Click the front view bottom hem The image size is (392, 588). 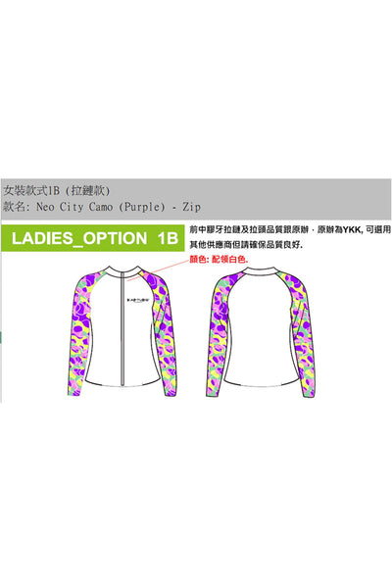[x=123, y=384]
